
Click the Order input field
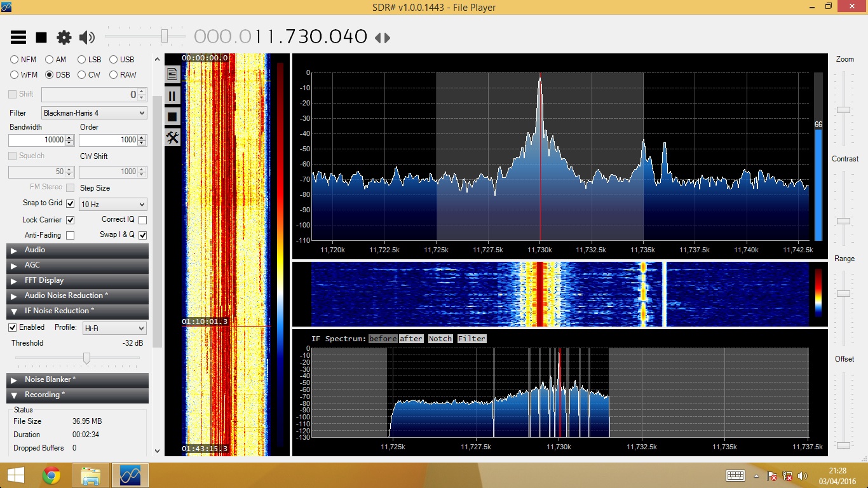coord(108,140)
